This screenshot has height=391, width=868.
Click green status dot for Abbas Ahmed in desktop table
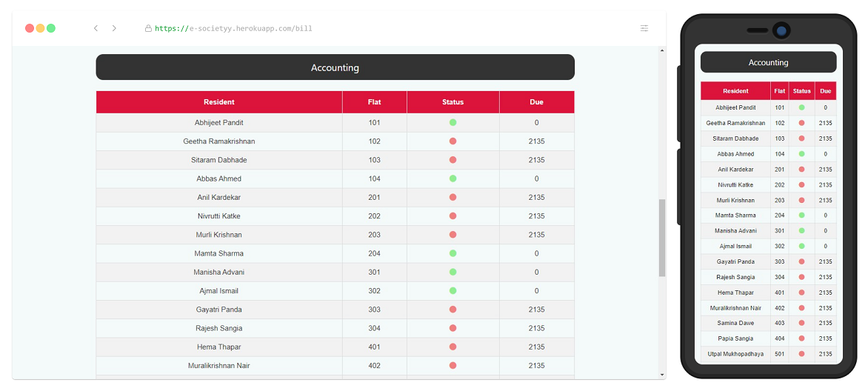pyautogui.click(x=453, y=178)
